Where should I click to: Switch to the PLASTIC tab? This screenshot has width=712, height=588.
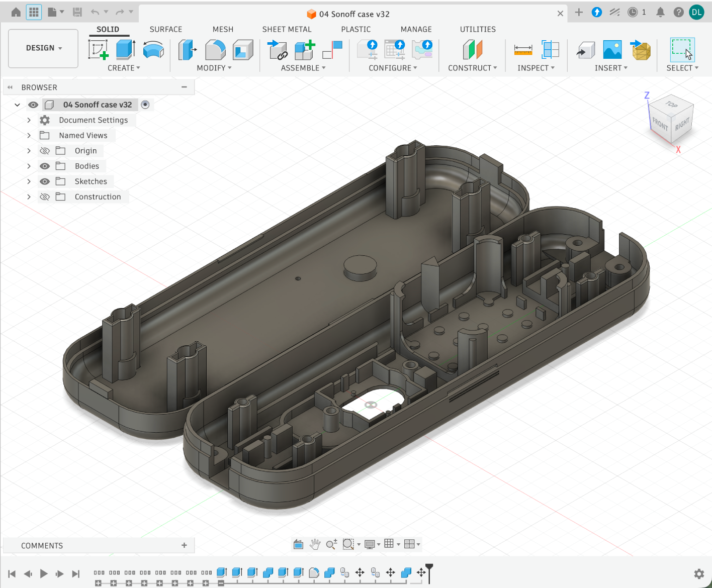356,29
